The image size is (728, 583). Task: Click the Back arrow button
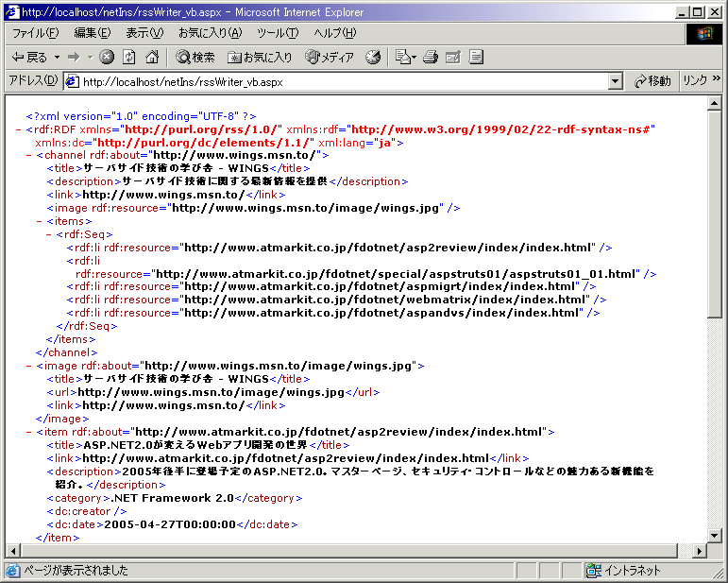pyautogui.click(x=28, y=57)
